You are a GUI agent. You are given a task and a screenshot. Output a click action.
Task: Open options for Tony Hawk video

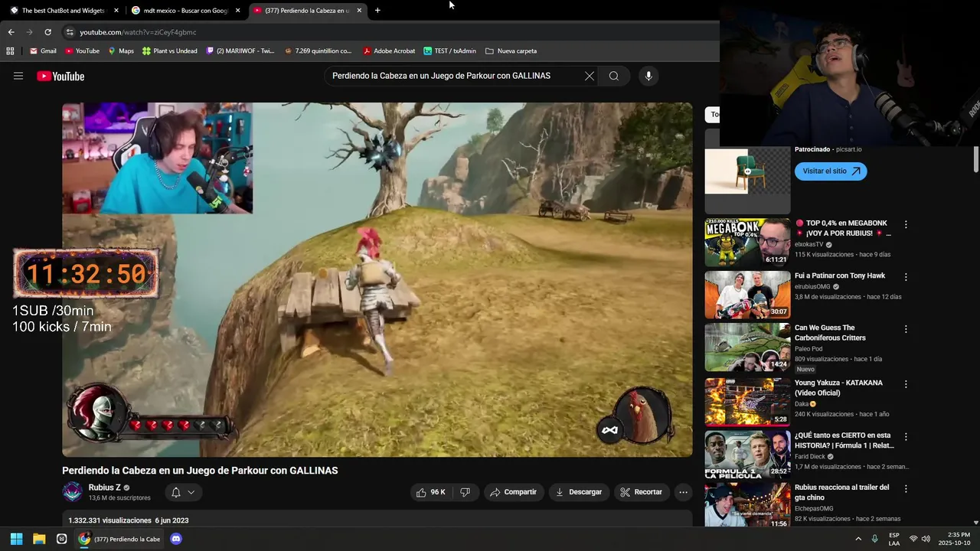coord(906,277)
